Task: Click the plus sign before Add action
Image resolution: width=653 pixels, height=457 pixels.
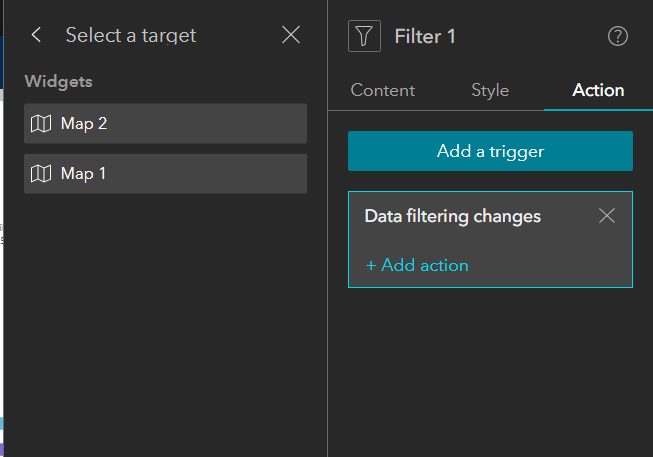Action: click(x=371, y=266)
